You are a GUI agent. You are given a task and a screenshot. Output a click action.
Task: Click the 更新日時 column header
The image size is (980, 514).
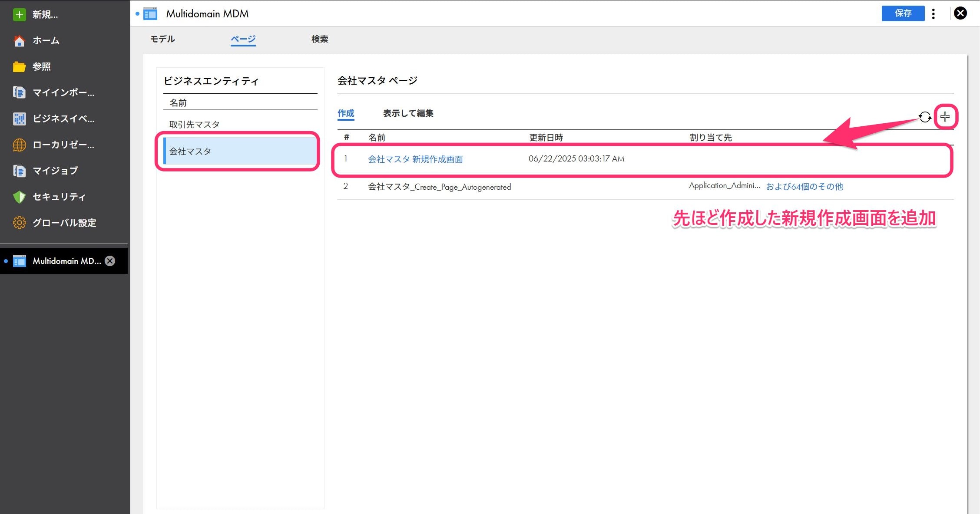pos(546,138)
